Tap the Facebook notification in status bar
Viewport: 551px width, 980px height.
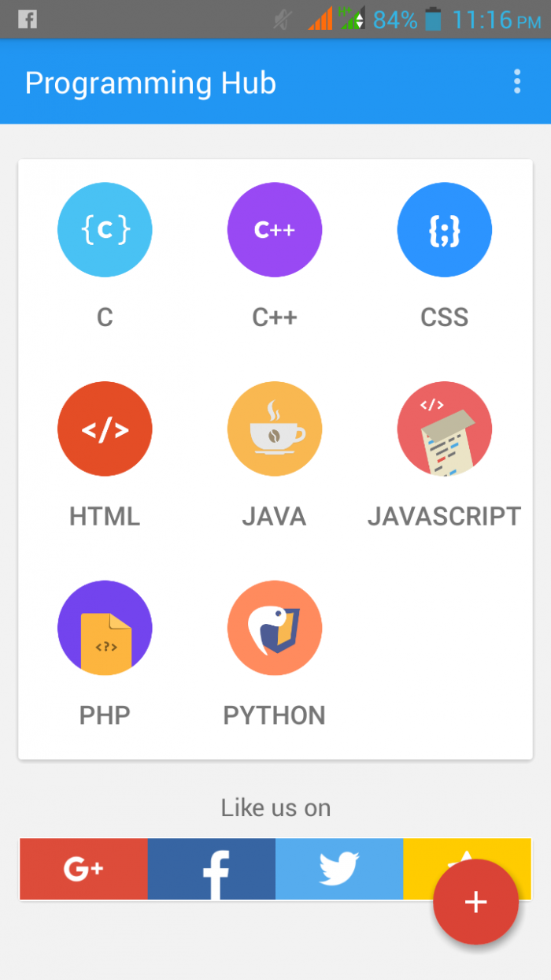pos(28,20)
